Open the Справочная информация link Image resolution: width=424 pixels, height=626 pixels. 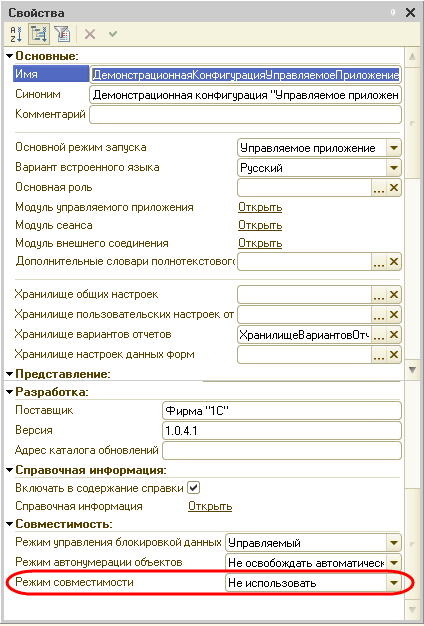point(210,506)
